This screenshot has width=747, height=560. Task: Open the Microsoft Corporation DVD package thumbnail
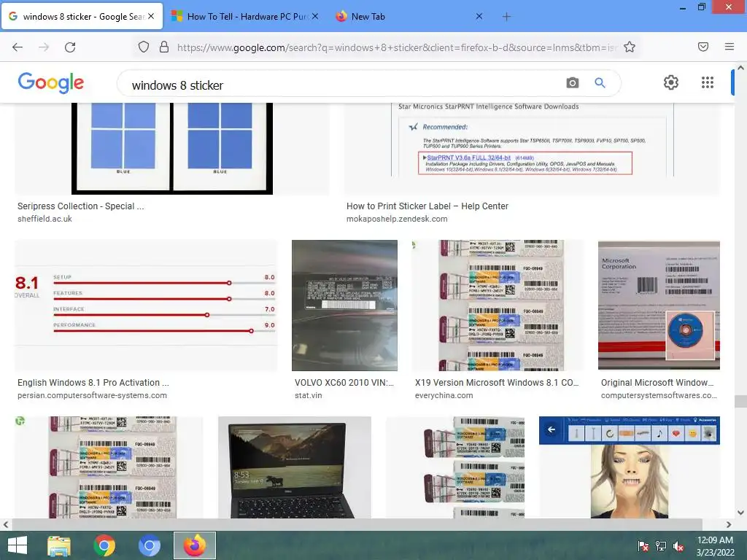[x=659, y=306]
